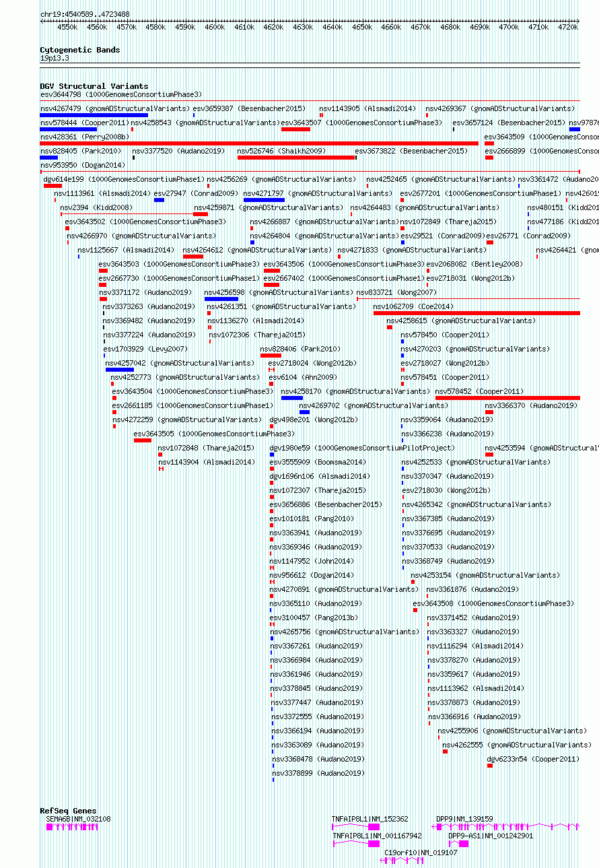This screenshot has height=868, width=599.
Task: Select esv2068082 (Bentley2008) label
Action: pos(474,264)
